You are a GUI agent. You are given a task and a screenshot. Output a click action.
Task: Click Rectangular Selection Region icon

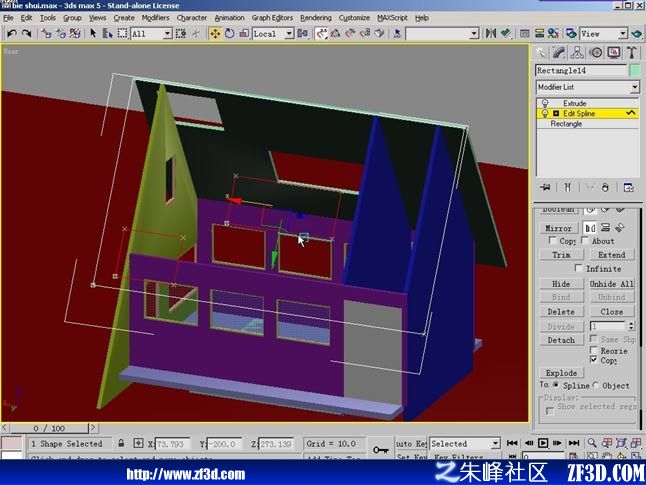click(122, 33)
